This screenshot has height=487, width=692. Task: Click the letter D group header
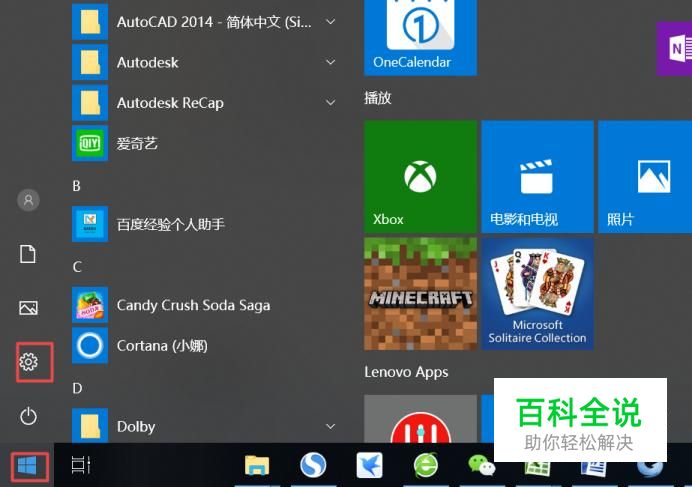[77, 388]
